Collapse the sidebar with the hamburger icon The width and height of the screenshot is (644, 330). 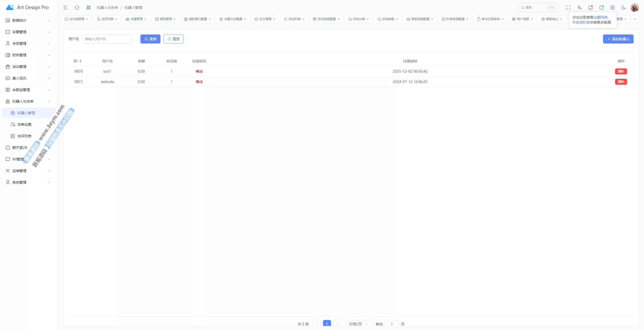coord(65,8)
